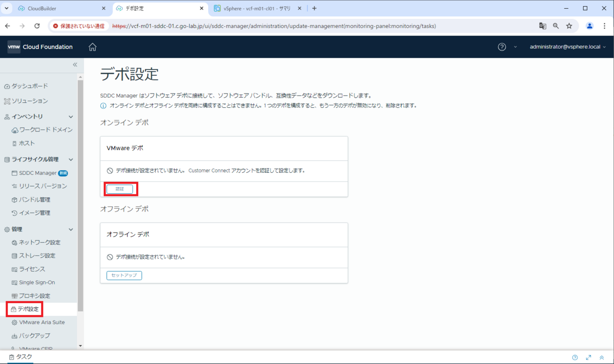Screen dimensions: 614x364
Task: Open a new browser tab
Action: click(314, 8)
